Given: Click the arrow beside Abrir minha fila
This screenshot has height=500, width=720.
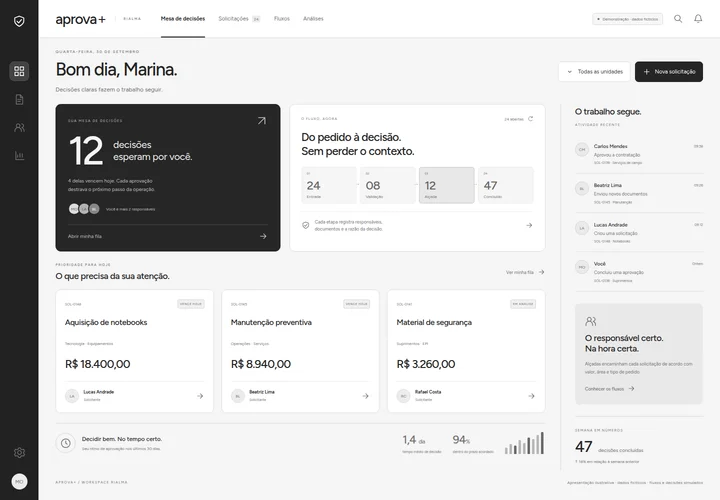Looking at the screenshot, I should pos(263,236).
